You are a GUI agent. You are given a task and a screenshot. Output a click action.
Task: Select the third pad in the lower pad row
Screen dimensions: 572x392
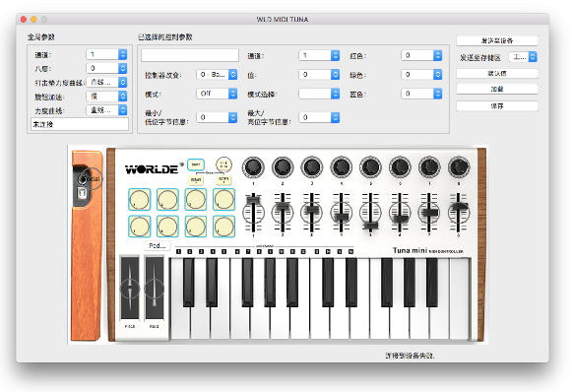coord(196,227)
